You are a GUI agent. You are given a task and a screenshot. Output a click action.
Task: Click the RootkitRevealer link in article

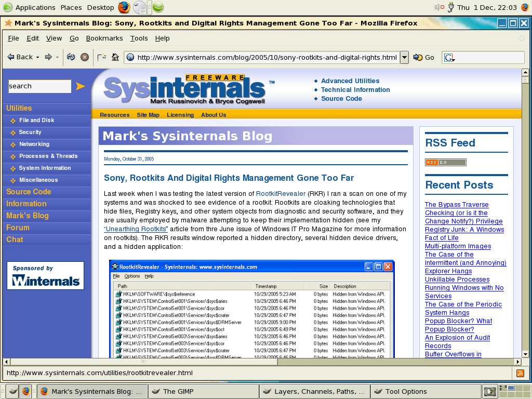[x=281, y=194]
